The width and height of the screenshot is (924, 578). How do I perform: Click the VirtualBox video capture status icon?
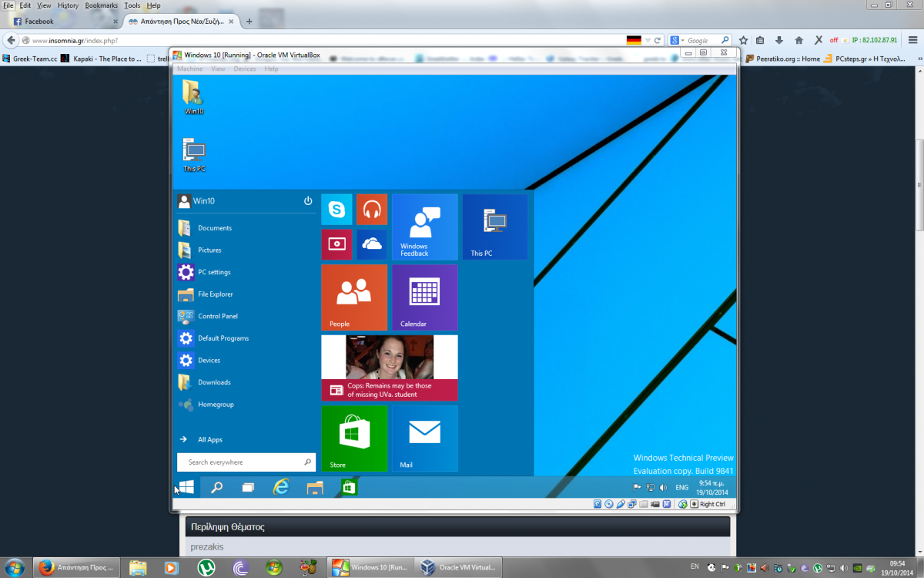(655, 505)
